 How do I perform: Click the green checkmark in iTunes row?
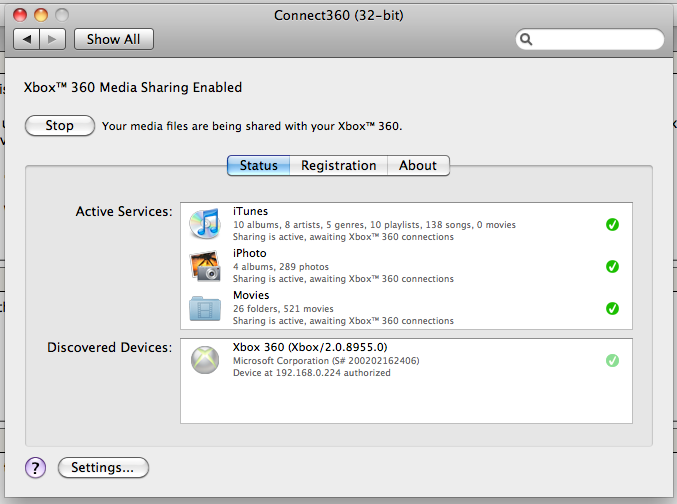click(612, 225)
